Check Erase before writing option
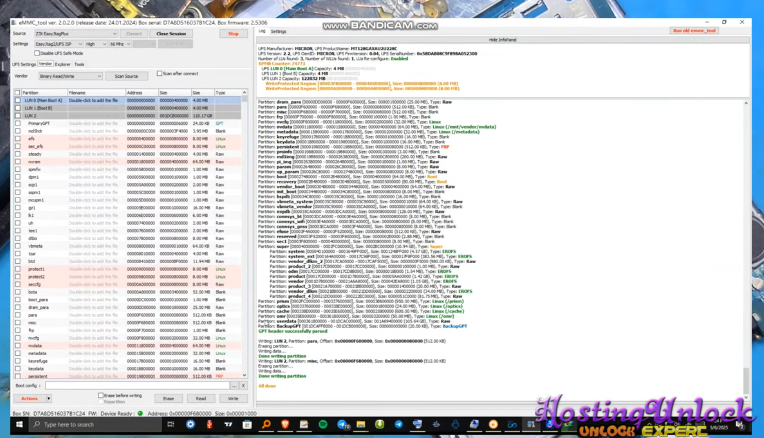 (102, 395)
